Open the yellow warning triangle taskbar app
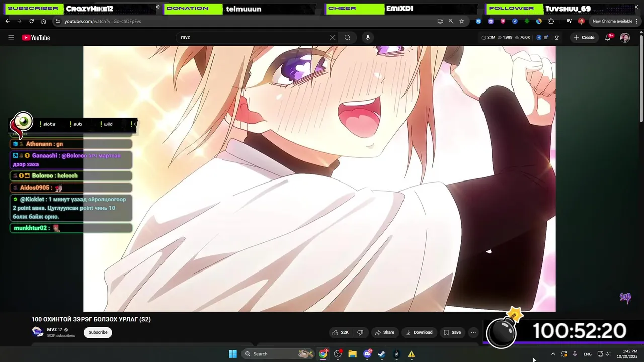The width and height of the screenshot is (644, 362). pos(411,354)
